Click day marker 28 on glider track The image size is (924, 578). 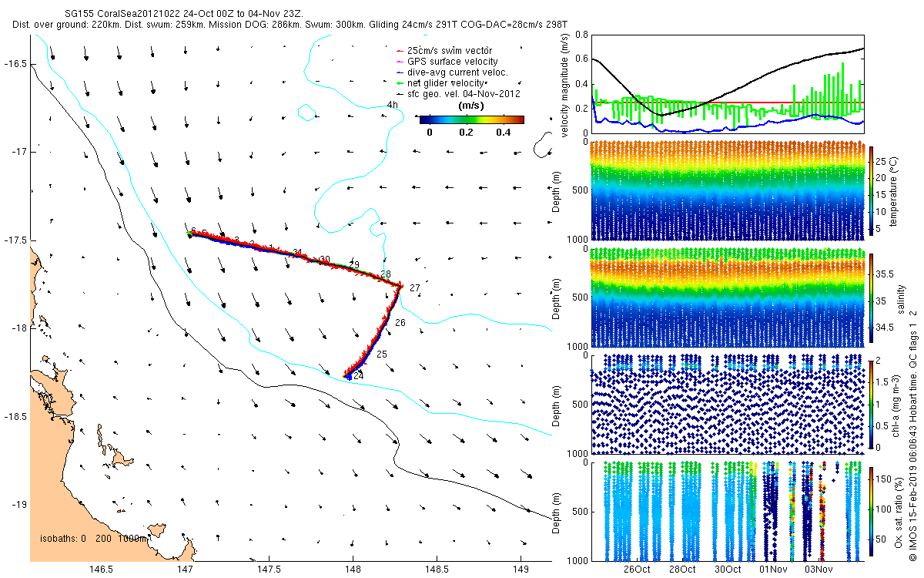tap(386, 274)
